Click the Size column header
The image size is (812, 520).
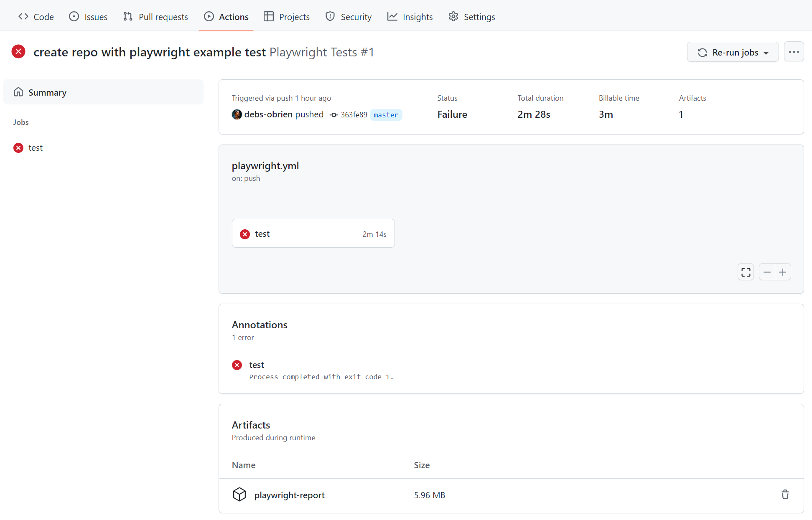click(x=422, y=465)
